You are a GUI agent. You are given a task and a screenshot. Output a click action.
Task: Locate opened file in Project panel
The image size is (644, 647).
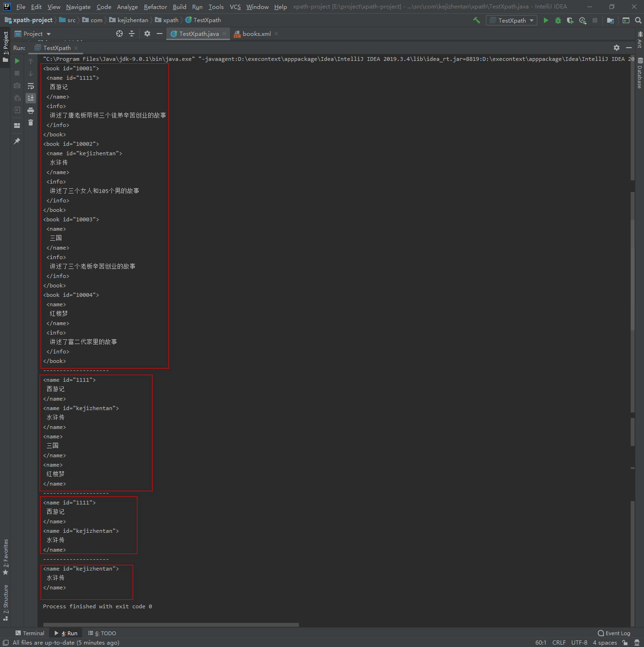(x=119, y=34)
